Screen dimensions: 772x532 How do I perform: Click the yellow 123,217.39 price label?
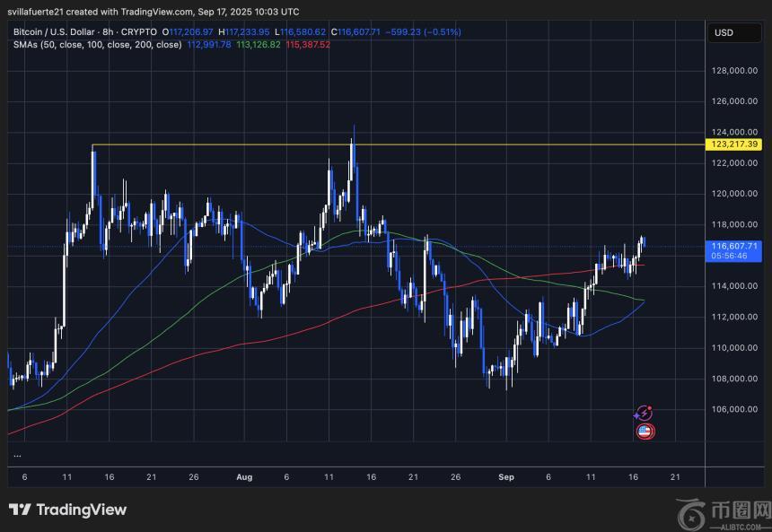coord(734,144)
